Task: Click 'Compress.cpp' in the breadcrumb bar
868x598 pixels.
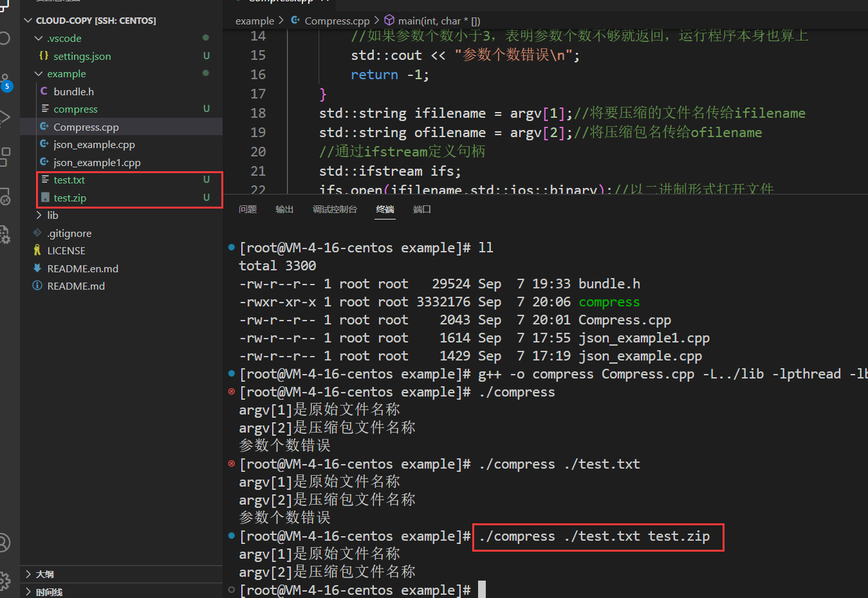Action: [337, 21]
